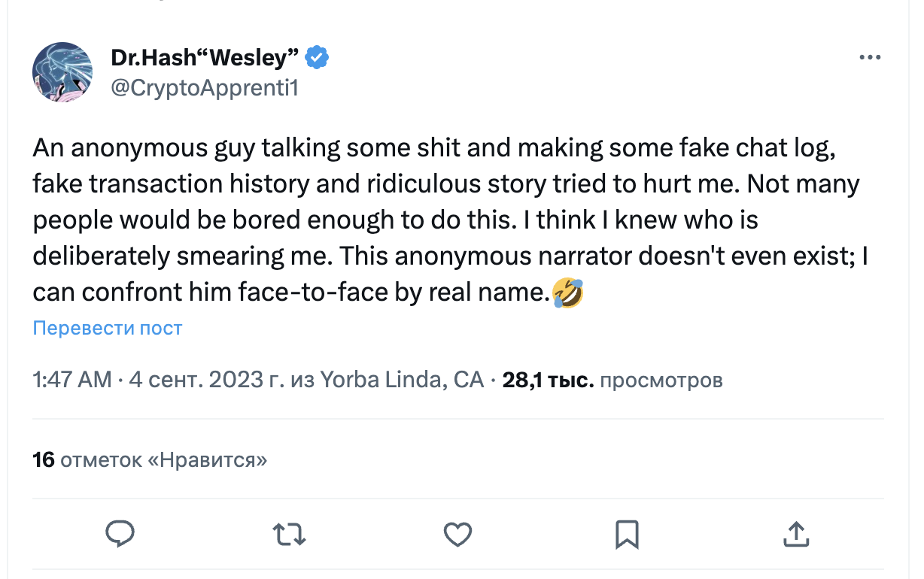This screenshot has height=579, width=924.
Task: Open the author's profile avatar
Action: 62,72
